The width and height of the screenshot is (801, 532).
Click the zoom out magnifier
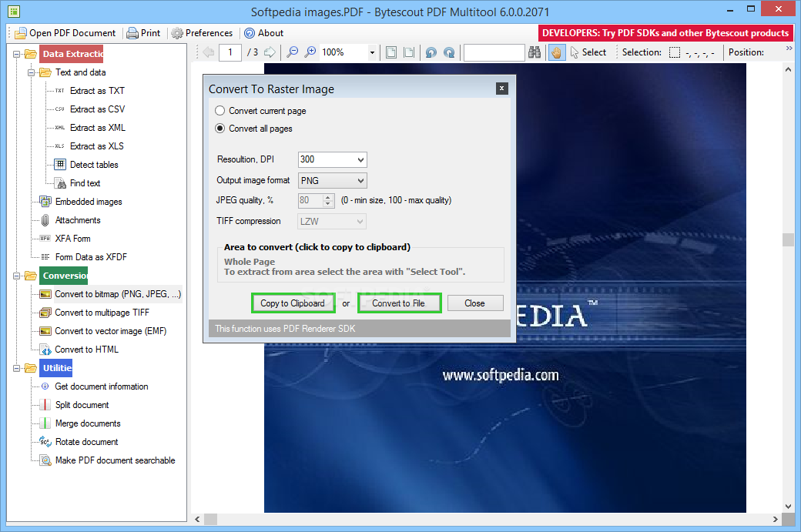point(292,52)
